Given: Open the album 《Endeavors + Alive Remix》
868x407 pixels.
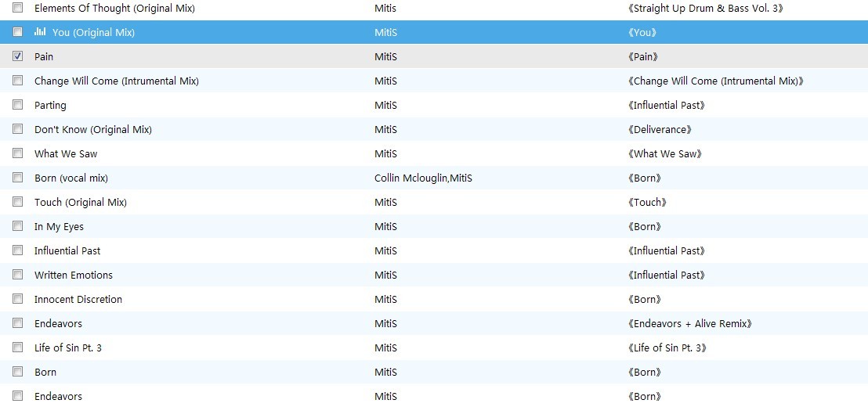Looking at the screenshot, I should point(690,324).
